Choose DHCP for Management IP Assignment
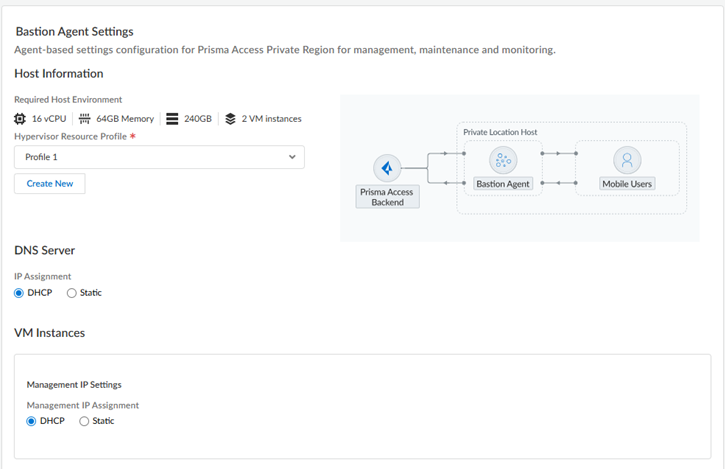The width and height of the screenshot is (725, 469). (33, 421)
